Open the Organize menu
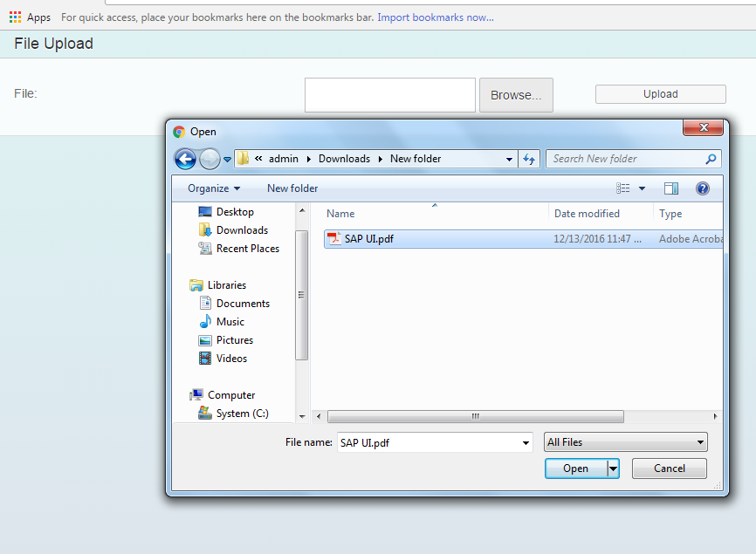The image size is (756, 554). 213,188
